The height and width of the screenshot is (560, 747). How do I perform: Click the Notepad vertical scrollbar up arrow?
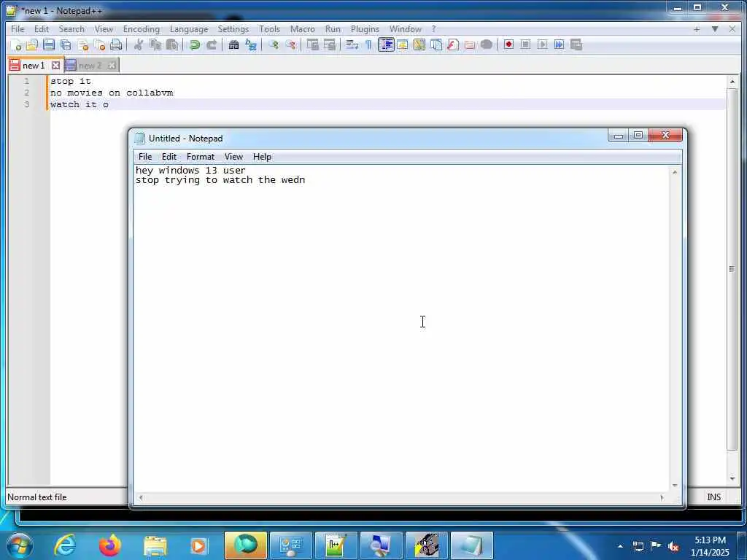click(x=675, y=172)
